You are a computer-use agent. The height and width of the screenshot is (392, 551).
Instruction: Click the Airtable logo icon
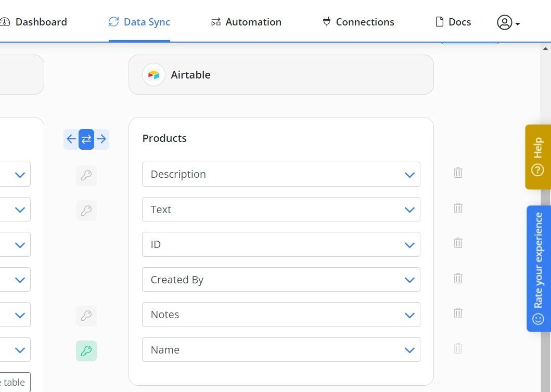tap(153, 74)
